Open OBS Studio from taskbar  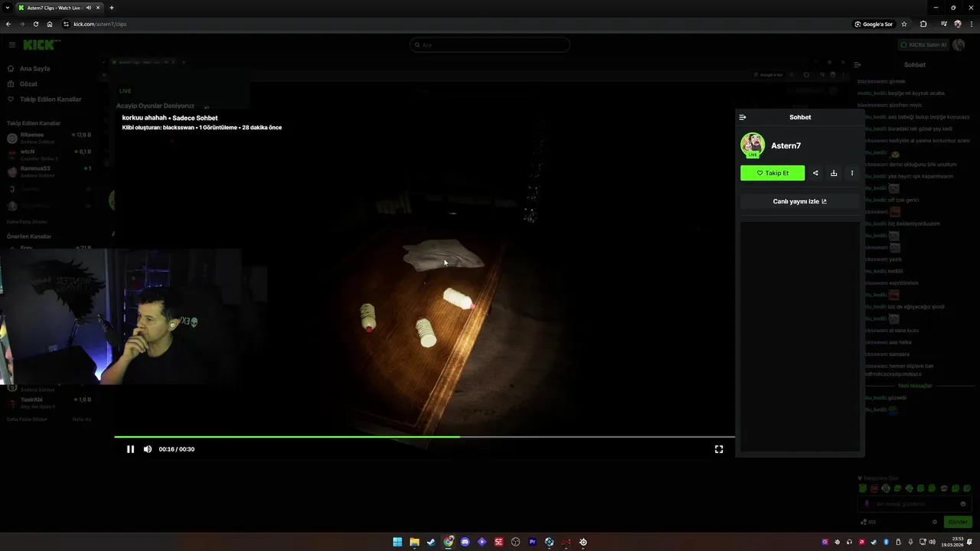click(515, 542)
